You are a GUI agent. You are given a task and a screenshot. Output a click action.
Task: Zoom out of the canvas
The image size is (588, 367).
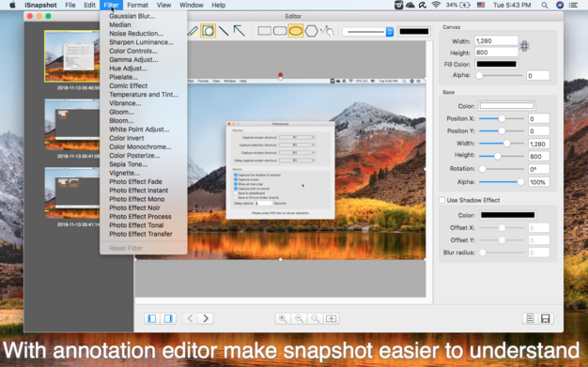coord(300,318)
